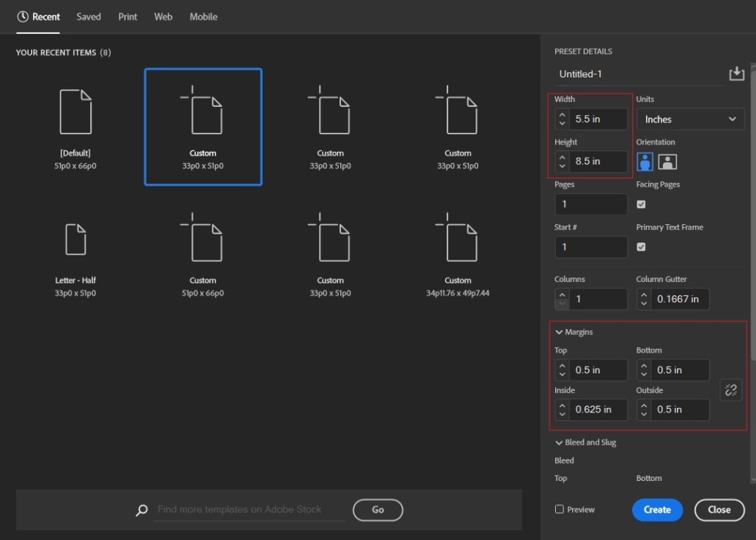Collapse the Bleed and Slug section
The width and height of the screenshot is (756, 540).
(x=560, y=443)
